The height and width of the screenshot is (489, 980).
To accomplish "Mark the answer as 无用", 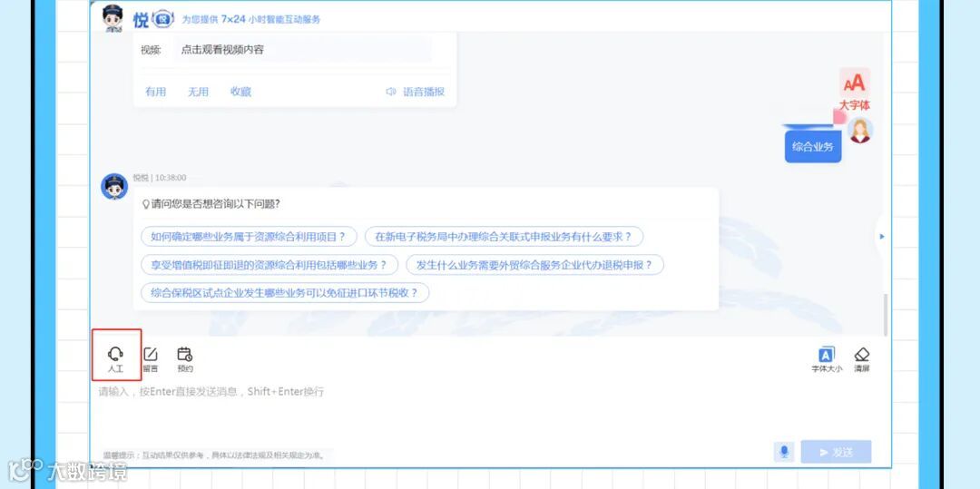I will click(198, 92).
